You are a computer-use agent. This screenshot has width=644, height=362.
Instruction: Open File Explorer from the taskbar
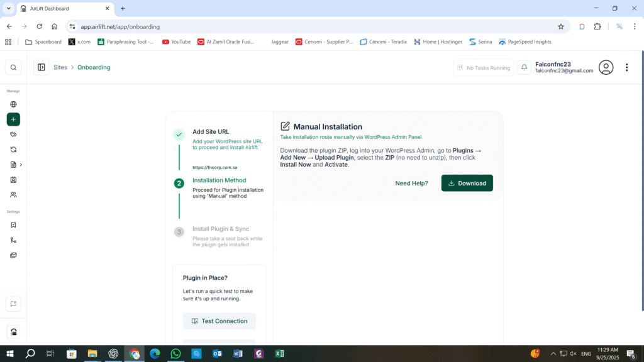[92, 353]
